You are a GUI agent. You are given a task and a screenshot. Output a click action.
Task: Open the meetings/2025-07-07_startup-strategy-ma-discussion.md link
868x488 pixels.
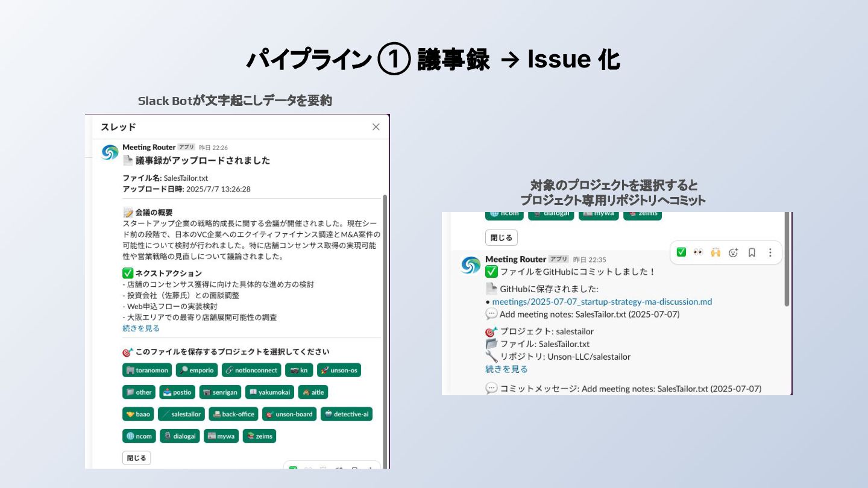pos(602,301)
